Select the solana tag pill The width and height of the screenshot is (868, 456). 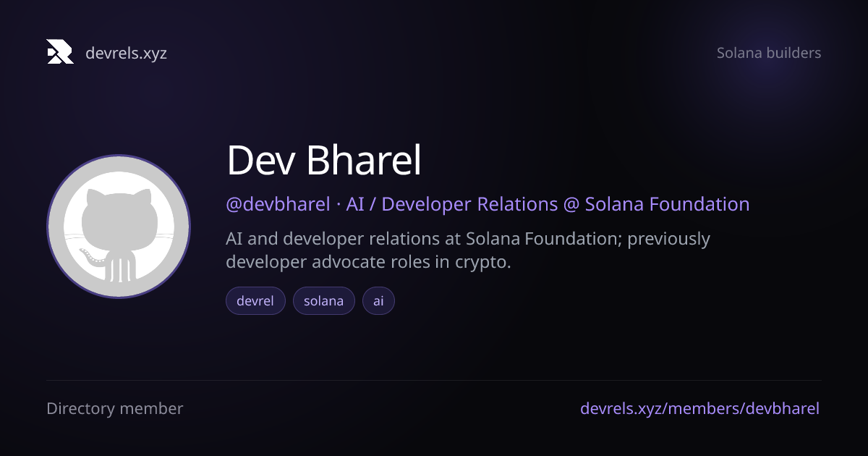tap(324, 301)
